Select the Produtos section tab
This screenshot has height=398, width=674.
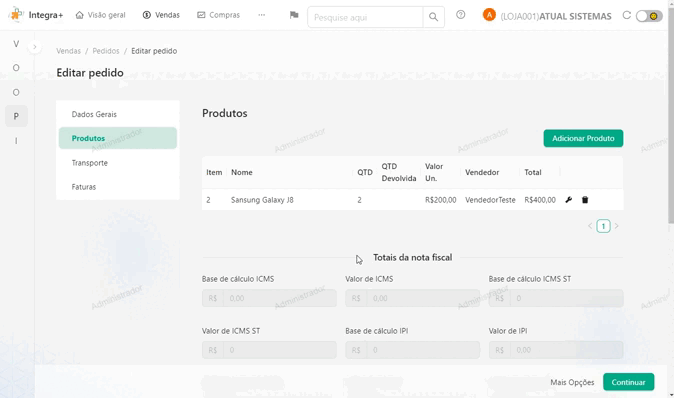(118, 138)
